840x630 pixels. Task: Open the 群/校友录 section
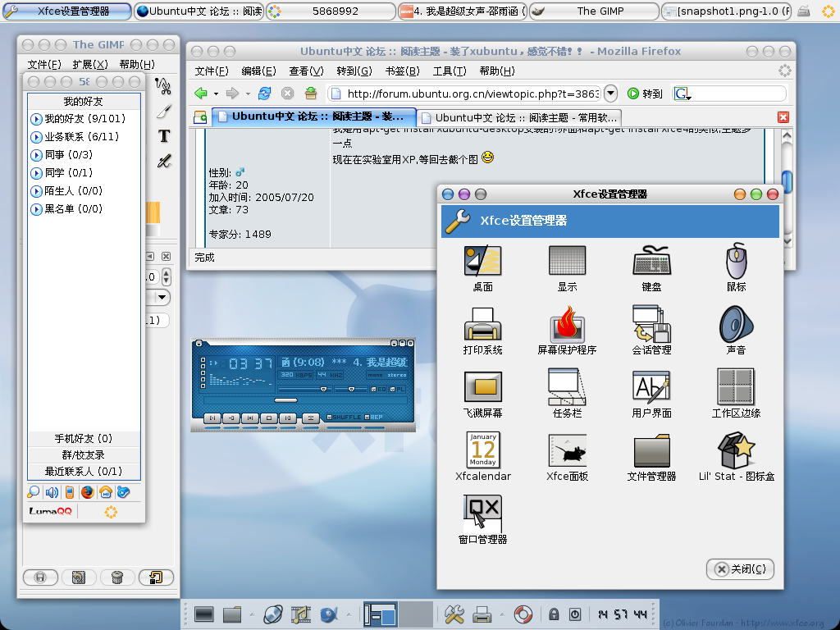(x=84, y=454)
